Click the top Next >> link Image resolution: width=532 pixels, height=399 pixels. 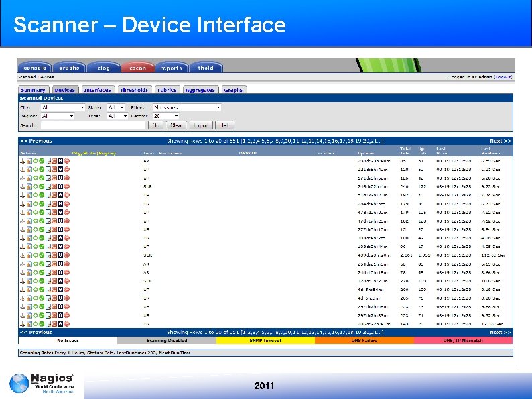point(500,141)
